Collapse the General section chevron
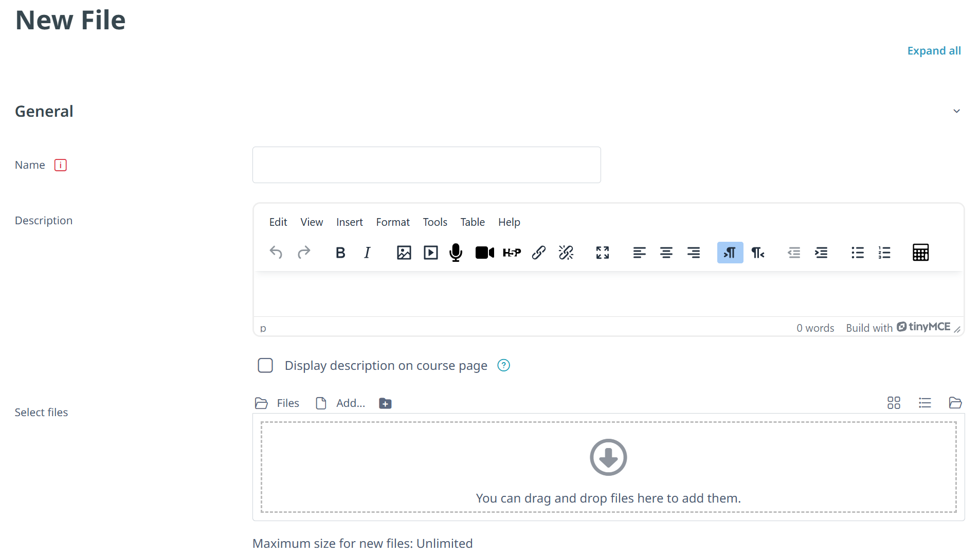980x554 pixels. click(x=956, y=111)
